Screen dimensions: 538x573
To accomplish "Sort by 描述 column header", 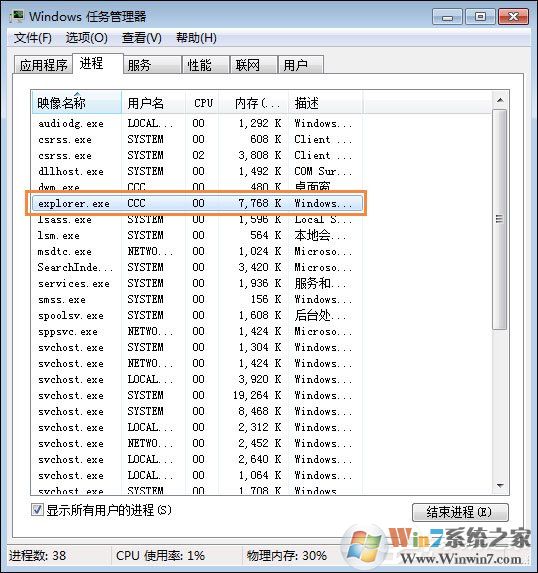I will click(x=325, y=103).
